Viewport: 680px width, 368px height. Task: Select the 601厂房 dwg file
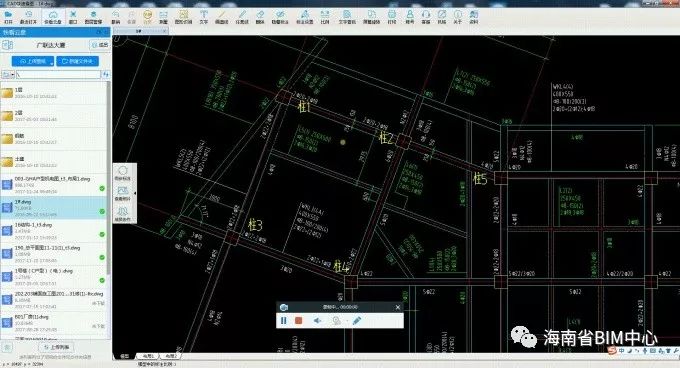[54, 322]
